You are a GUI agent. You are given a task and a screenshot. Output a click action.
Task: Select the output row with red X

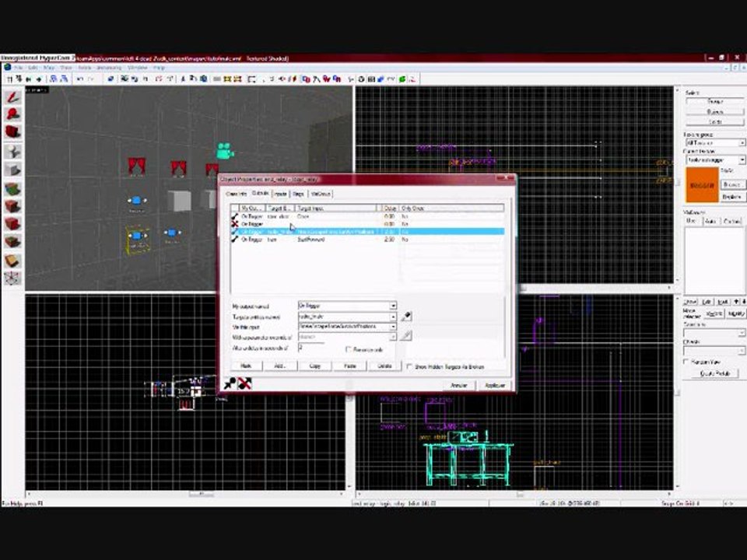366,224
